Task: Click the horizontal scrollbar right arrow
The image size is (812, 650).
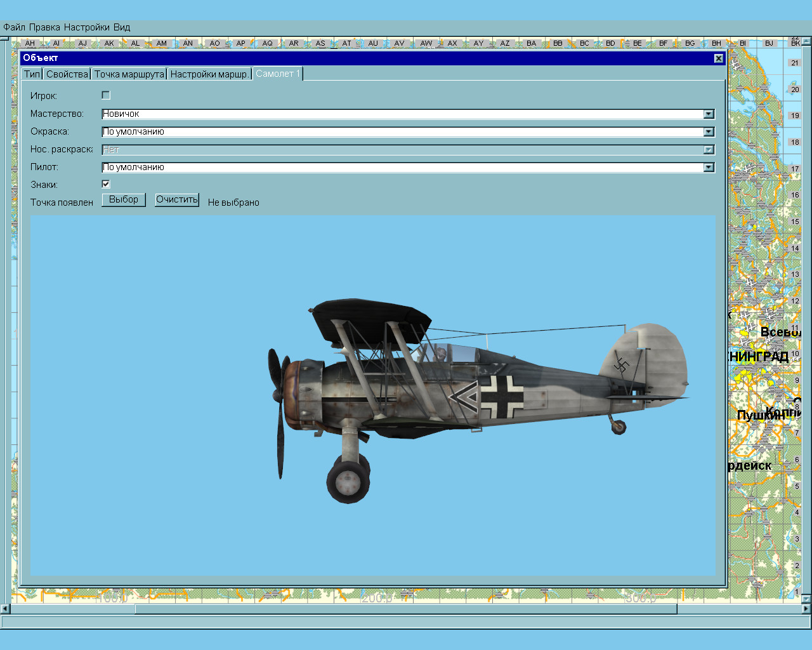Action: click(x=806, y=609)
